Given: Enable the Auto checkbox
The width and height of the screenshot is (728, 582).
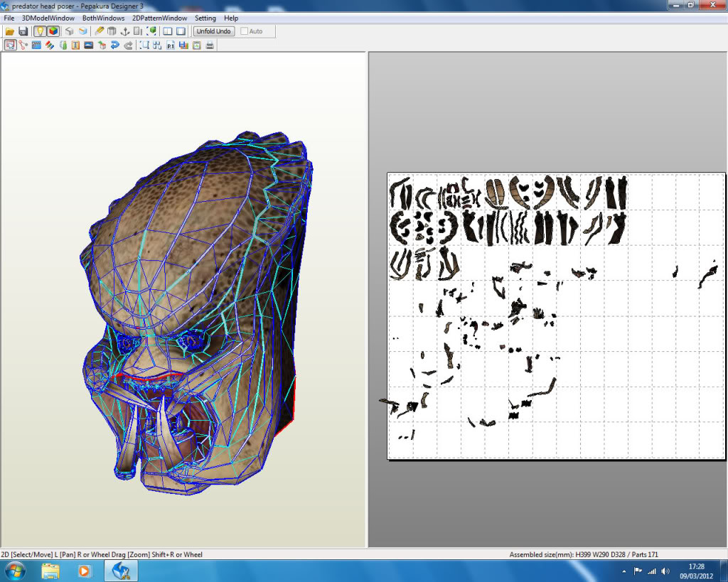Looking at the screenshot, I should click(245, 31).
